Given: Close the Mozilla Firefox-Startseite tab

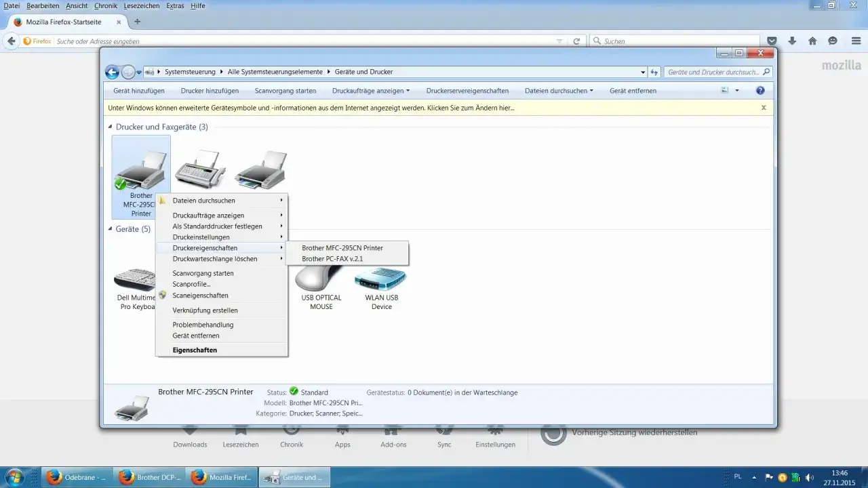Looking at the screenshot, I should pos(119,22).
